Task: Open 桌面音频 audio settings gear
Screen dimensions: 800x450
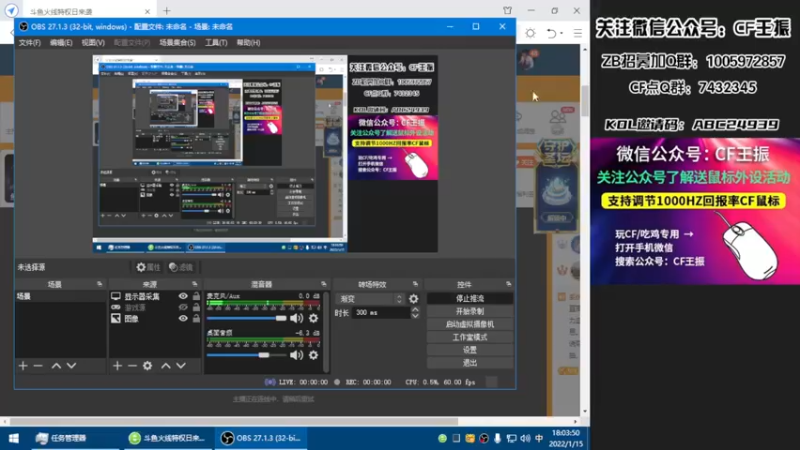Action: point(313,355)
